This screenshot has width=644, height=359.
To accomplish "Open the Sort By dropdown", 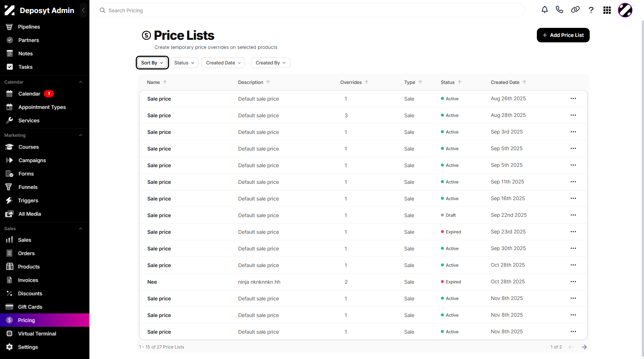I will click(x=152, y=63).
